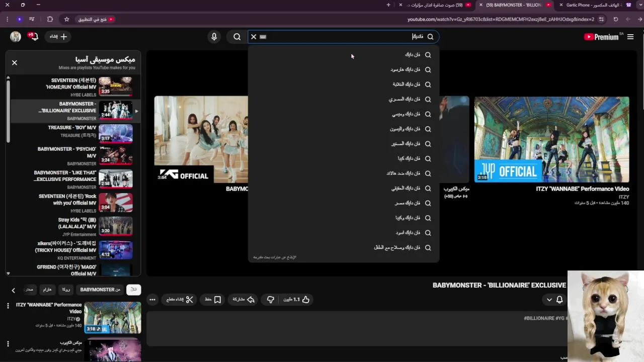Open options menu for ITZY WANNABE sidebar video
The width and height of the screenshot is (644, 362).
pyautogui.click(x=8, y=306)
